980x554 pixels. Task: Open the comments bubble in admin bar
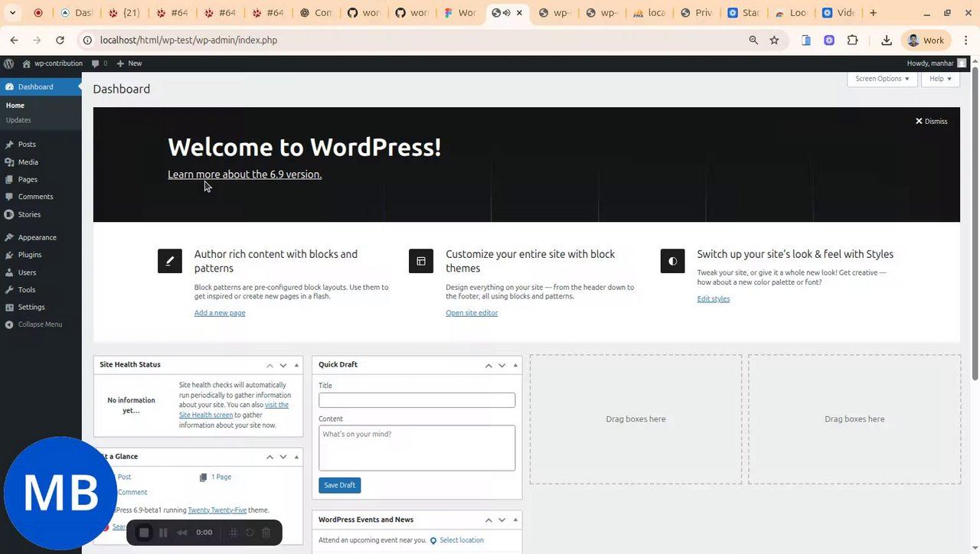tap(99, 64)
